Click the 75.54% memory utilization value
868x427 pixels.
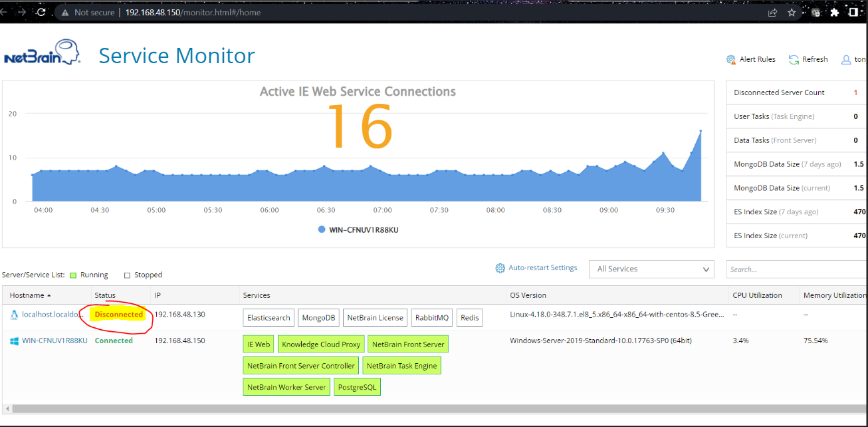pos(815,341)
